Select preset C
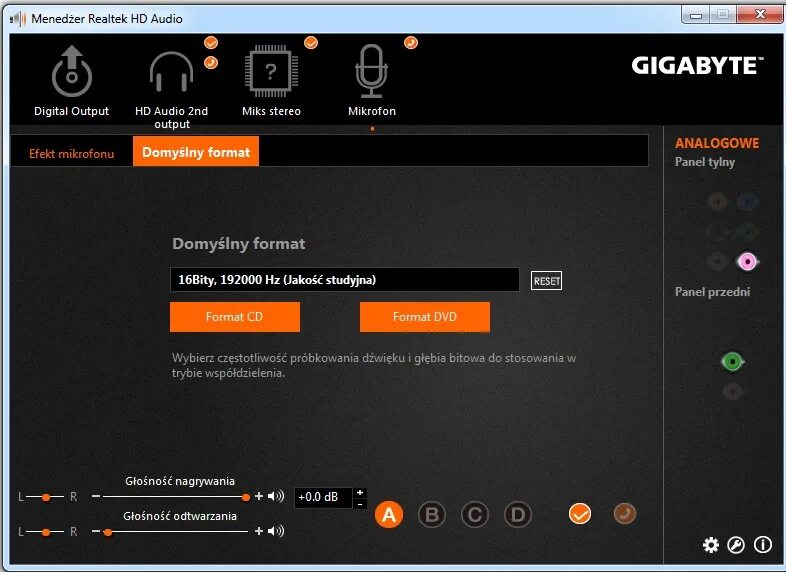786x574 pixels. click(475, 515)
